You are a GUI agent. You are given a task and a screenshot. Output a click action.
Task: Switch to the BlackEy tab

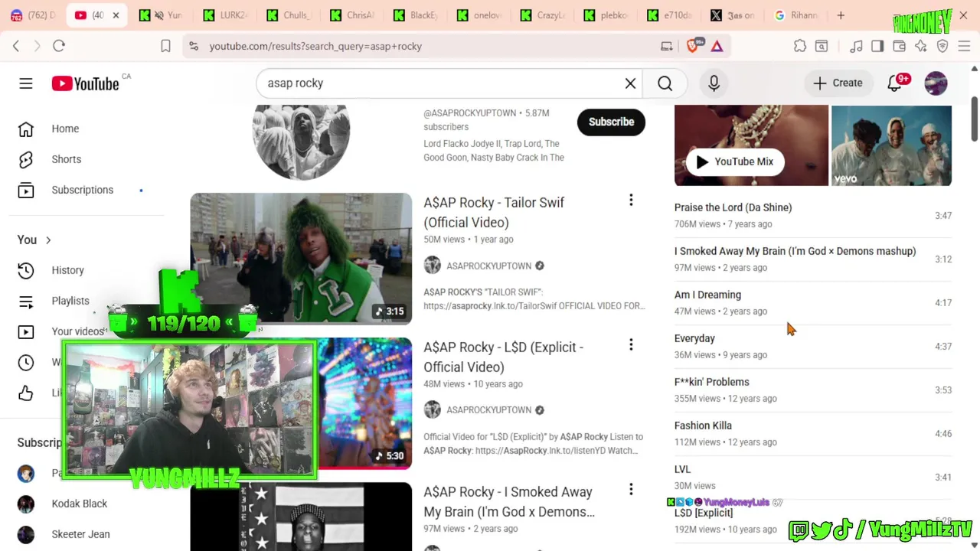(414, 15)
